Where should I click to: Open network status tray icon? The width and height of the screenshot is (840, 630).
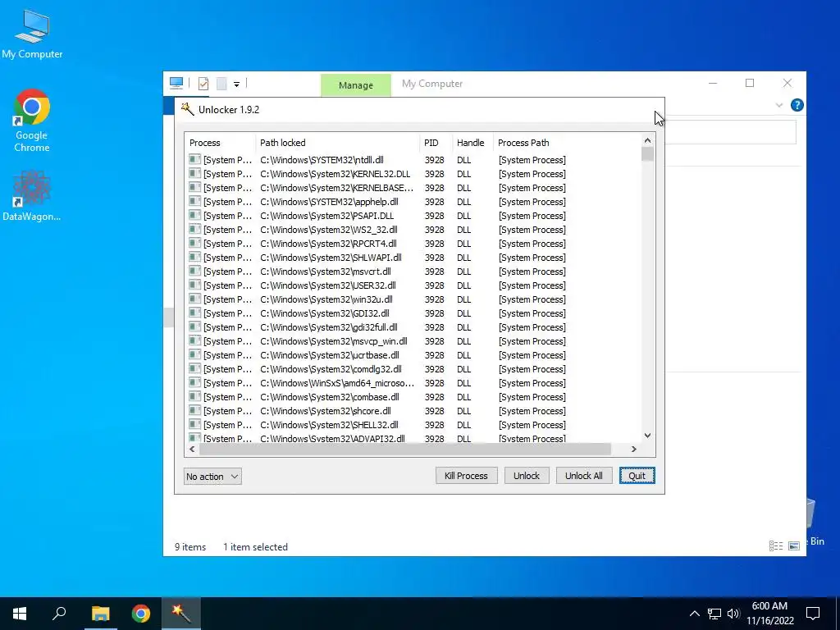coord(714,614)
